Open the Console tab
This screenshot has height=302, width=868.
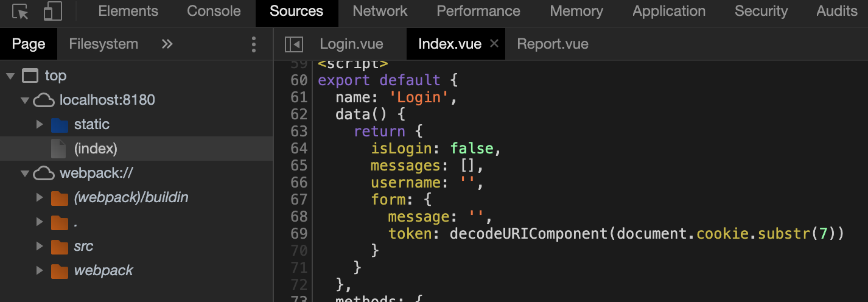click(214, 11)
